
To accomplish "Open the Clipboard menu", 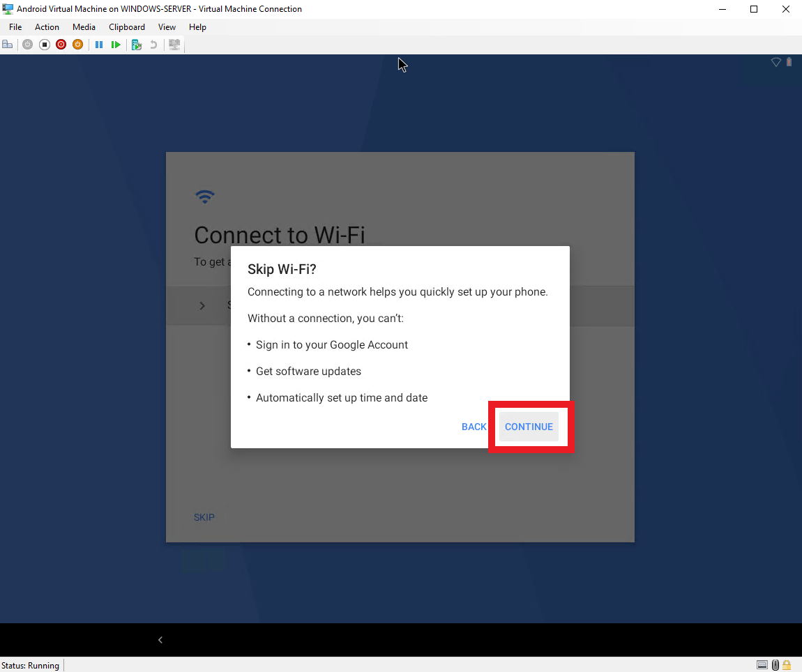I will [x=127, y=27].
